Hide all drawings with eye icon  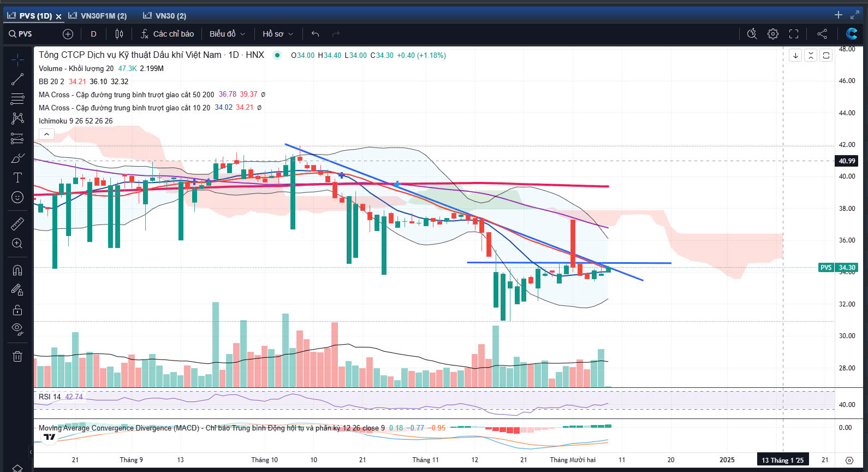tap(17, 329)
